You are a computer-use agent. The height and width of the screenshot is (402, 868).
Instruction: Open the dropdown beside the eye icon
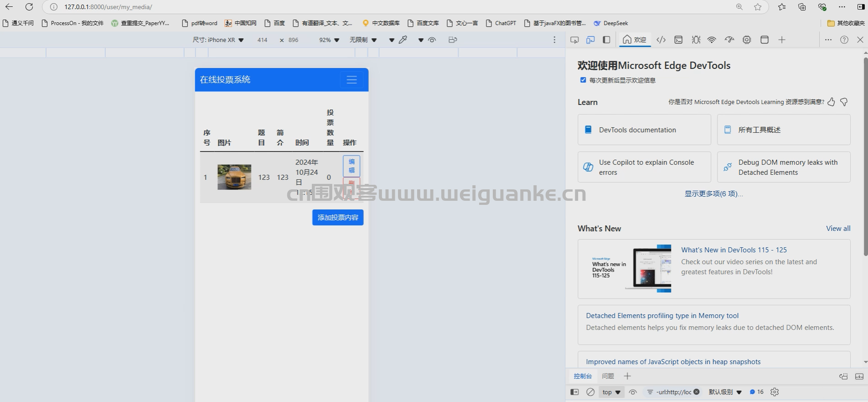(421, 40)
